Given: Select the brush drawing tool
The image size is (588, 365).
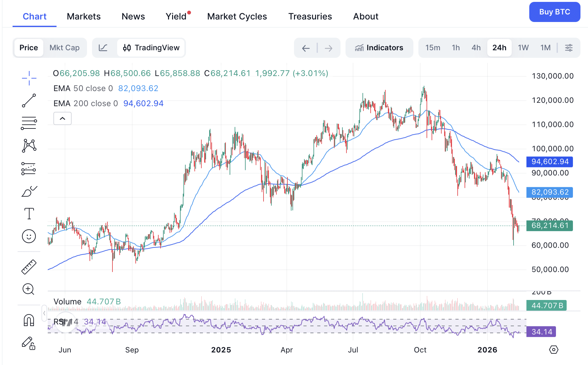Looking at the screenshot, I should [x=29, y=191].
